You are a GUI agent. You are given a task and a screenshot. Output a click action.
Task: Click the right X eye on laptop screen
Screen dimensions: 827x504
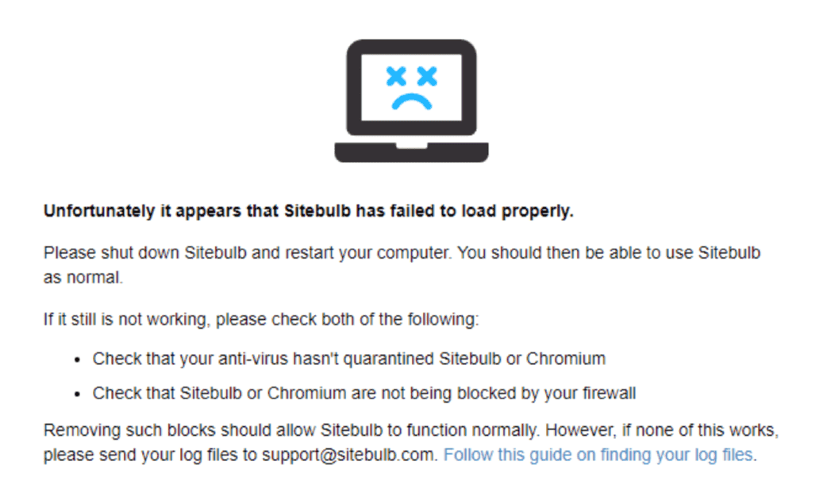tap(427, 76)
